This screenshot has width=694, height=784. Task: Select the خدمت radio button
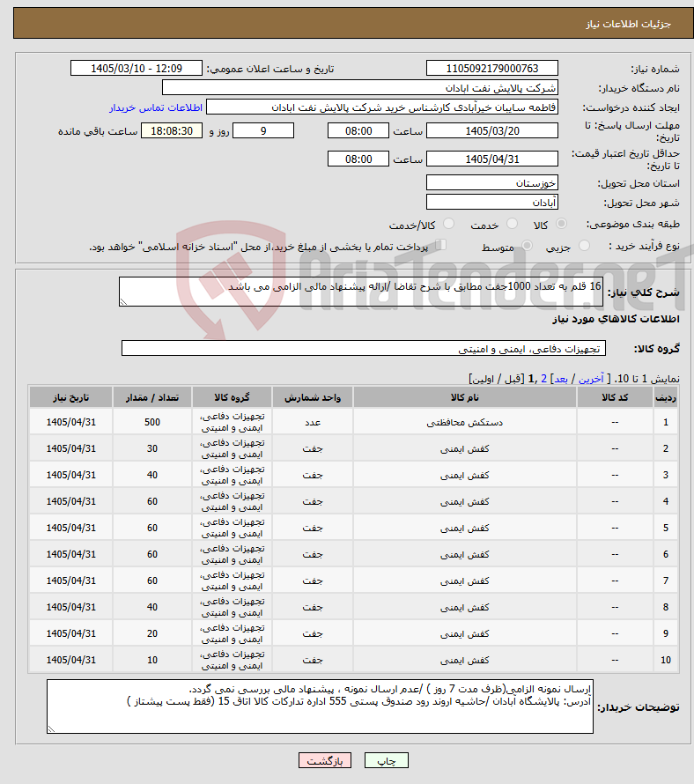(x=512, y=224)
